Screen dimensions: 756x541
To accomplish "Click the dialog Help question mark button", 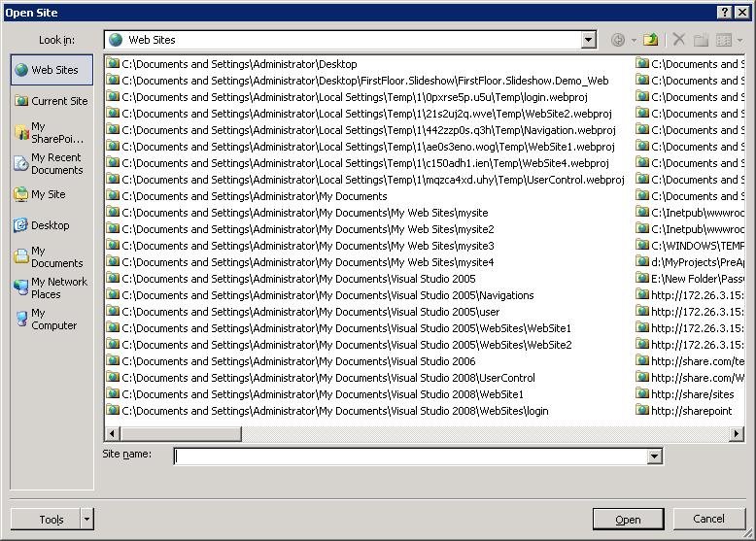I will coord(725,13).
